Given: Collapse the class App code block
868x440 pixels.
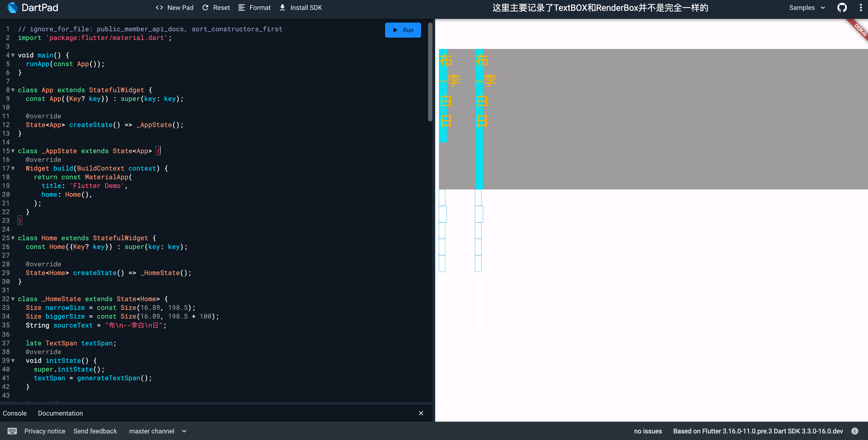Looking at the screenshot, I should 13,90.
